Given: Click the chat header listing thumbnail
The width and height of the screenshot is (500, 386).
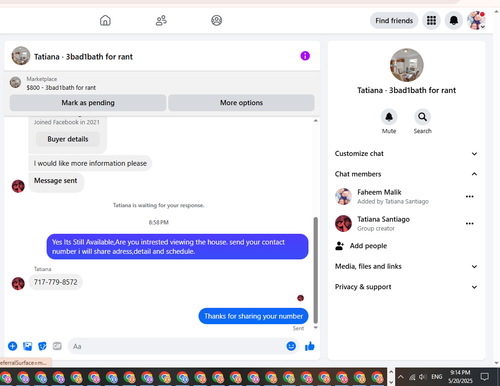Looking at the screenshot, I should pos(21,56).
